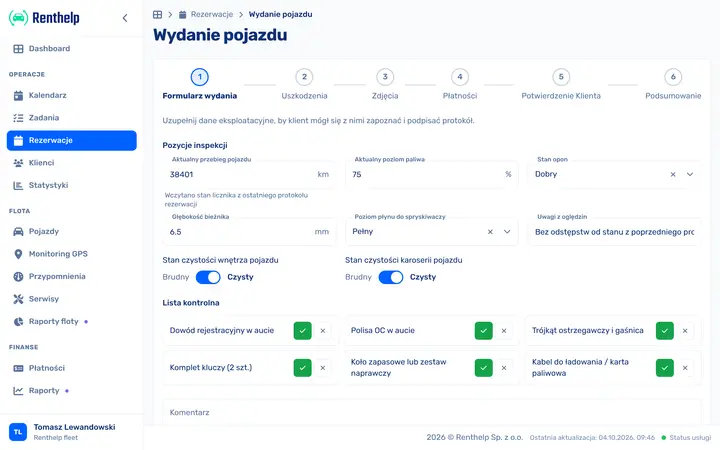Click the Uwagi z oględzin field
The height and width of the screenshot is (450, 720).
click(614, 232)
